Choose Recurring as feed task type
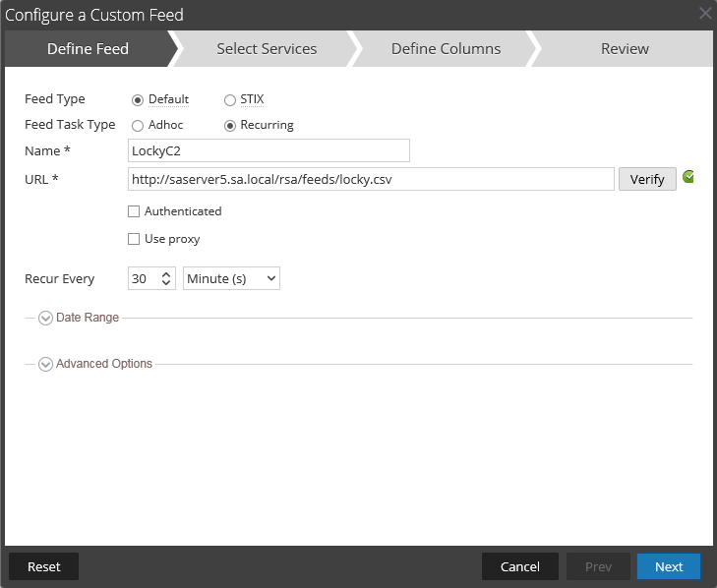The height and width of the screenshot is (588, 717). (x=230, y=125)
